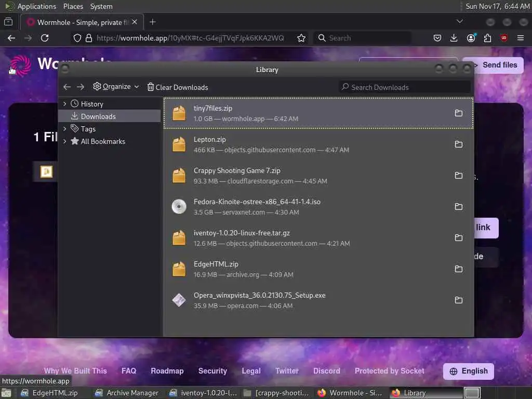Show Crappy Shooting Game 7.zip in folder
Viewport: 532px width, 399px height.
pos(458,176)
